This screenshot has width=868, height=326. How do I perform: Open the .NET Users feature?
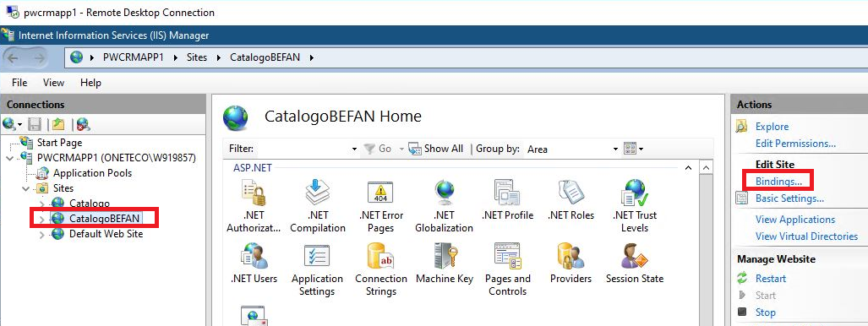[x=254, y=264]
